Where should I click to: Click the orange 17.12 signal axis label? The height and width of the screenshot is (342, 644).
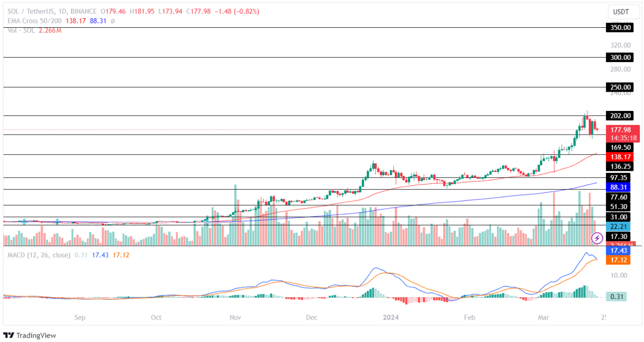coord(618,260)
